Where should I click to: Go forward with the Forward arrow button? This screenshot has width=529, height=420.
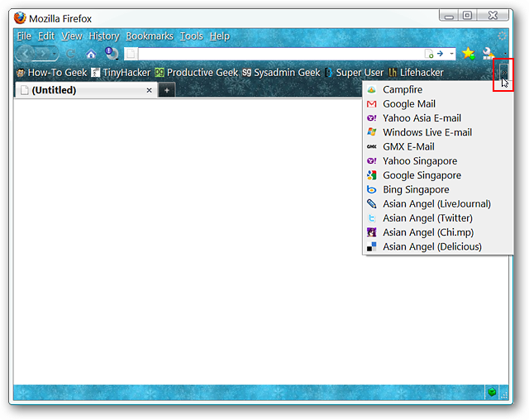[43, 54]
